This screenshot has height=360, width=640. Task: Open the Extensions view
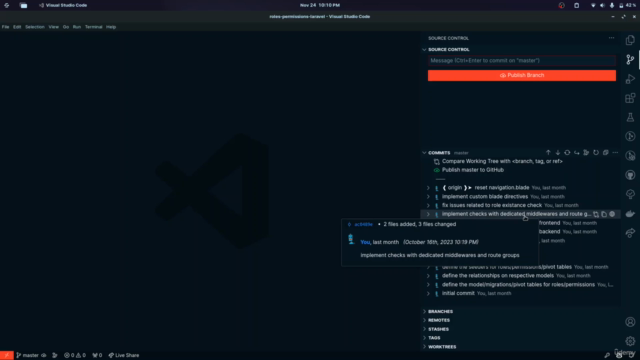630,98
